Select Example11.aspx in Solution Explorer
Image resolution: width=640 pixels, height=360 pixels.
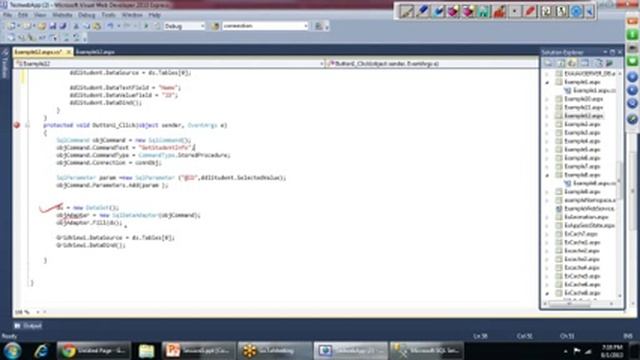coord(584,107)
